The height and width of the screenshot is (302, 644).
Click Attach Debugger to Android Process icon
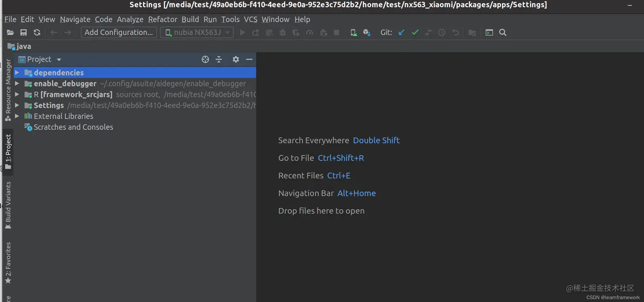(323, 32)
